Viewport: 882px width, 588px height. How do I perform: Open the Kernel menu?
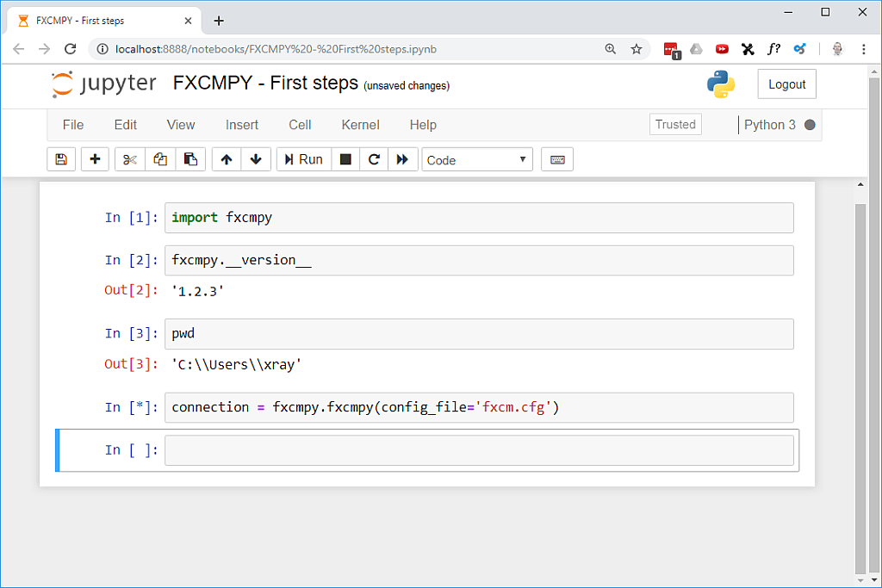[361, 125]
